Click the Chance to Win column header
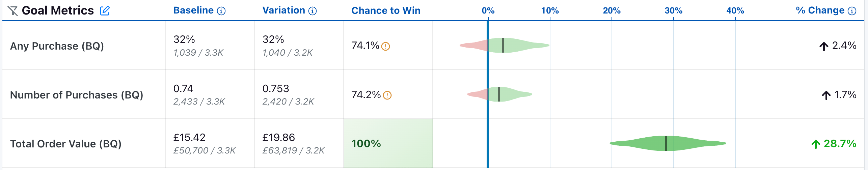 (386, 11)
